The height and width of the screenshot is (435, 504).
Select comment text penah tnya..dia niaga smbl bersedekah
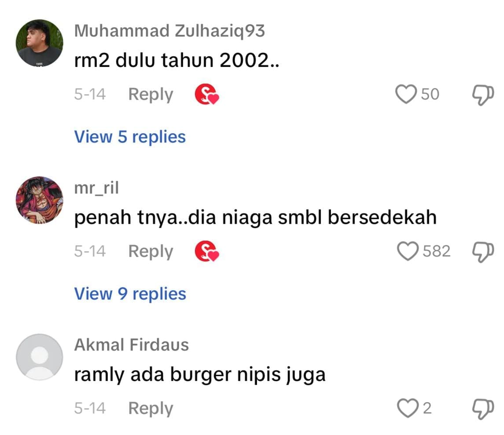pos(256,217)
